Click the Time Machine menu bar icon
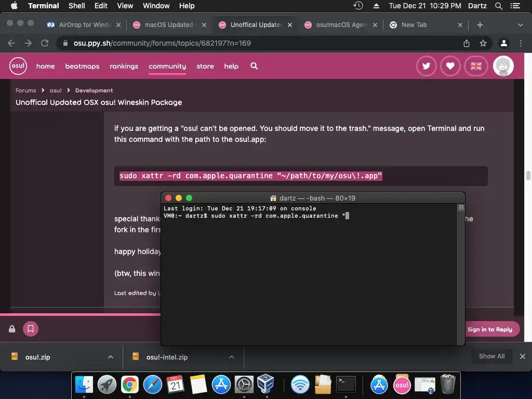The width and height of the screenshot is (532, 399). point(358,6)
